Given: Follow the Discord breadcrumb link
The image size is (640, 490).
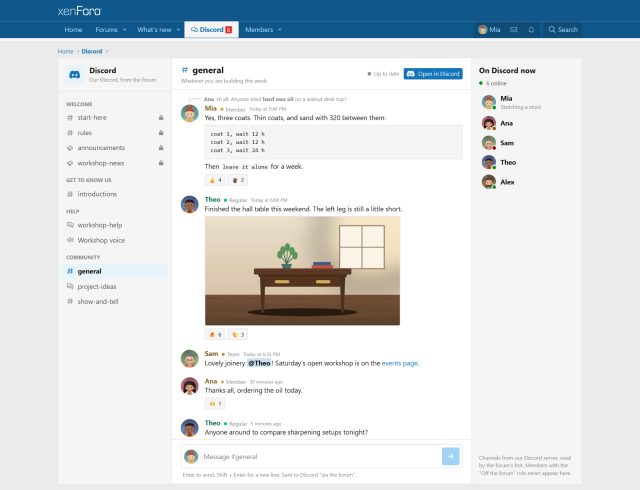Looking at the screenshot, I should [92, 51].
